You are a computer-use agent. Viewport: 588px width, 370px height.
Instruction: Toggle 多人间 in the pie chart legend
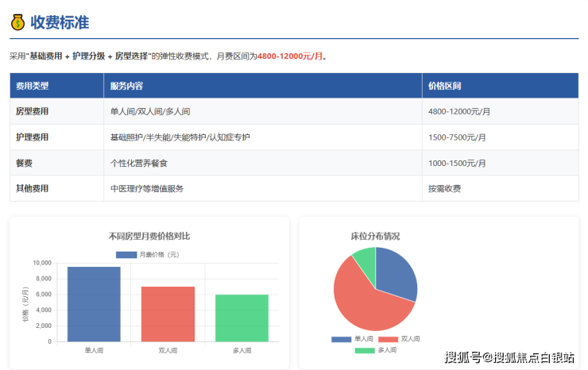(x=376, y=350)
